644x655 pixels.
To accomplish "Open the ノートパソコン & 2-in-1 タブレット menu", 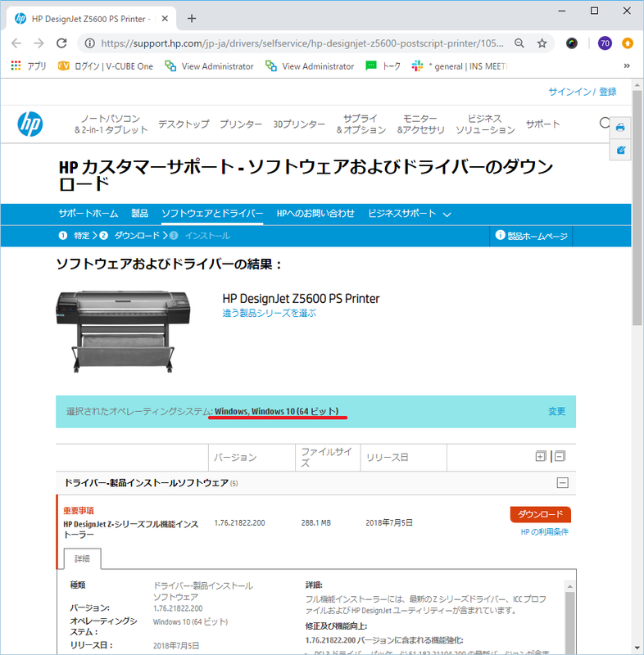I will (111, 124).
